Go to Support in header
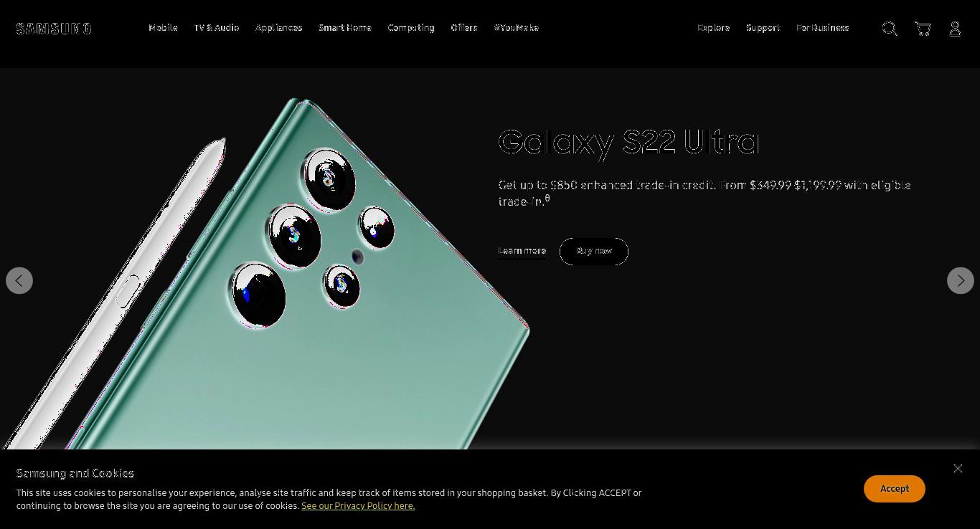 pos(763,28)
